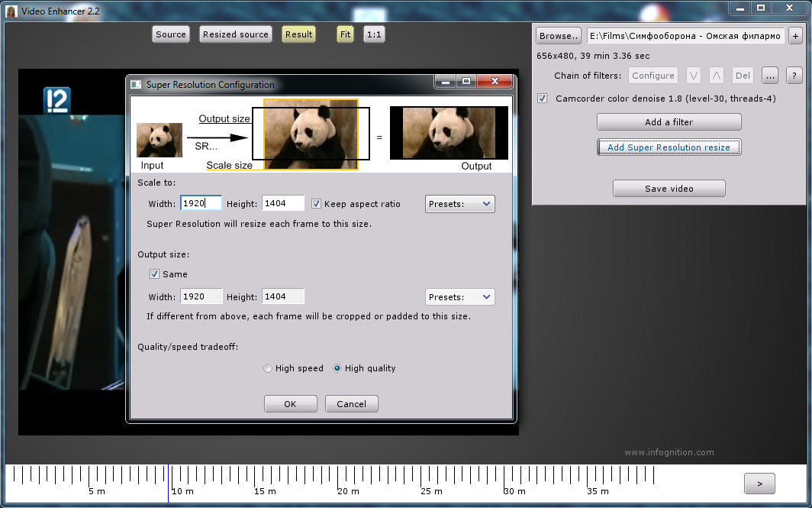
Task: Disable the Camcorder color denoise filter checkbox
Action: pos(542,99)
